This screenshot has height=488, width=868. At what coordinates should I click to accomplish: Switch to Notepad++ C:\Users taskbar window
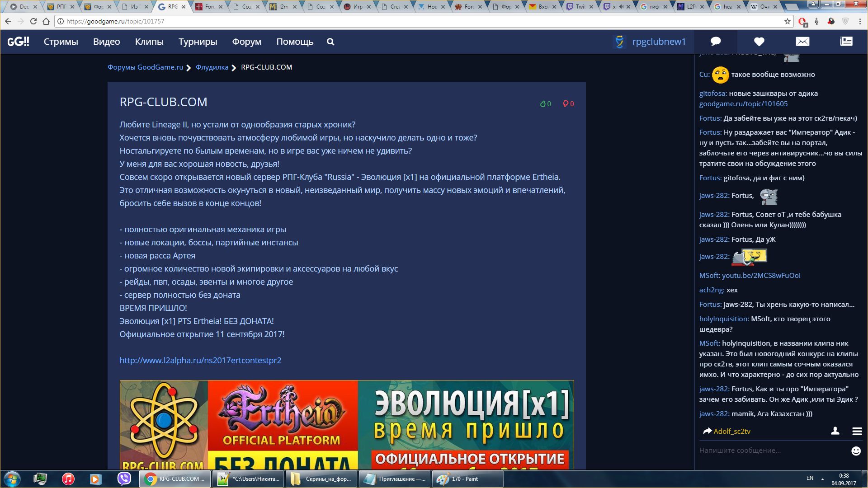(248, 479)
